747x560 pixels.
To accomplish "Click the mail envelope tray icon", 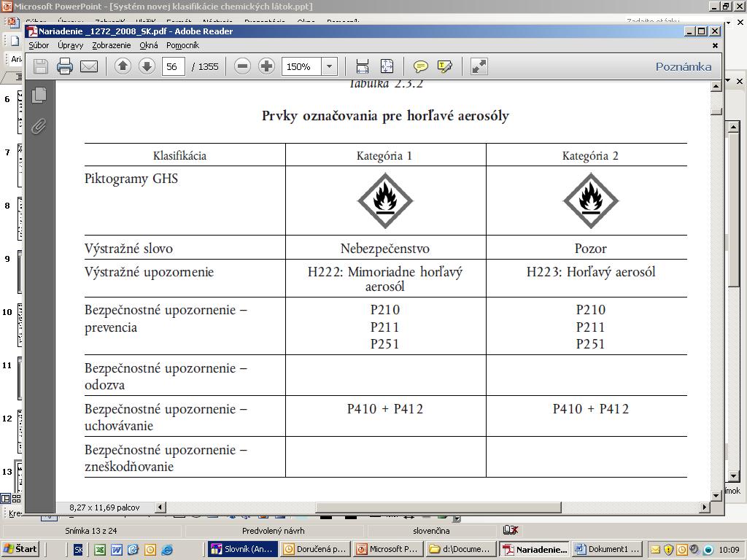I will [x=656, y=550].
